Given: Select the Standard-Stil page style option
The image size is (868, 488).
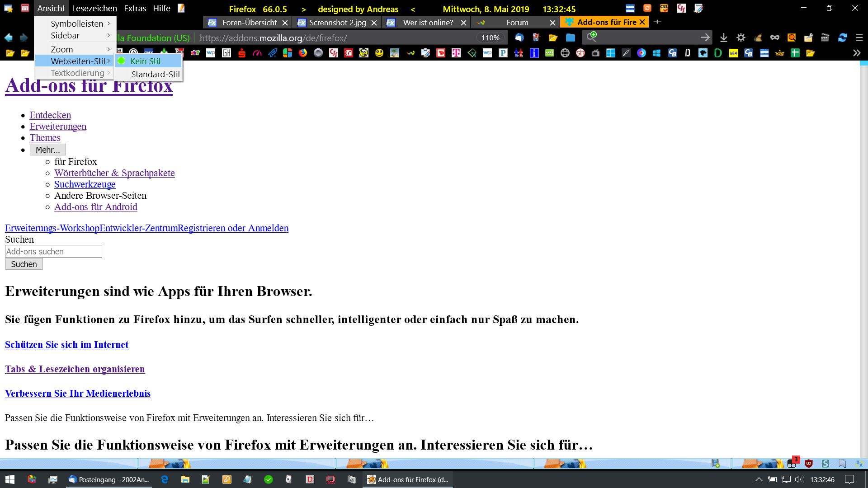Looking at the screenshot, I should coord(155,74).
